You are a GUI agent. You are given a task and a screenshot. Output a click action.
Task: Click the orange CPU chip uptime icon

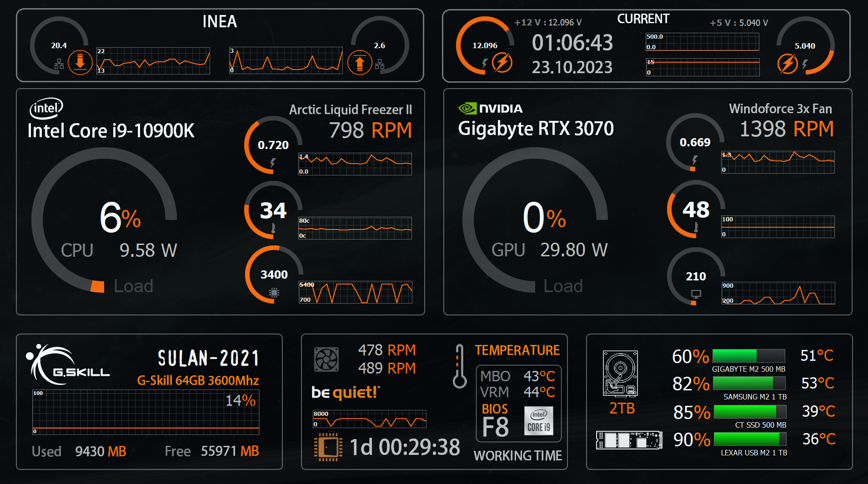click(328, 447)
